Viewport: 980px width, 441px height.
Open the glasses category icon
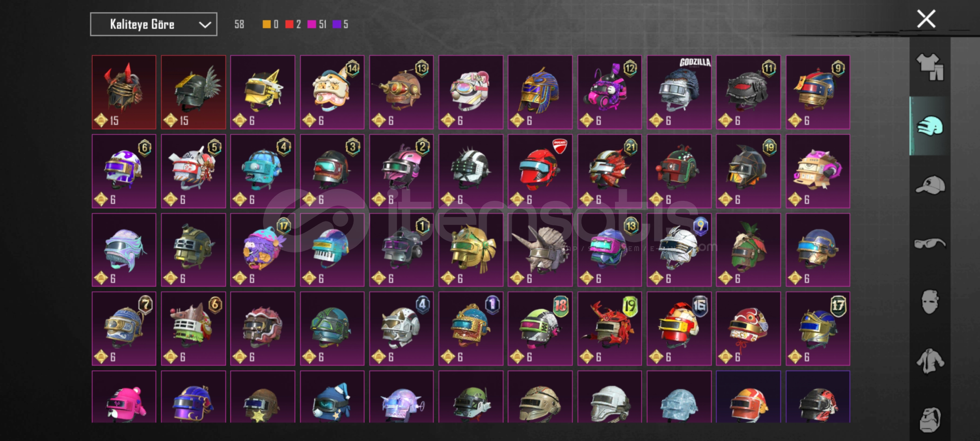(930, 243)
